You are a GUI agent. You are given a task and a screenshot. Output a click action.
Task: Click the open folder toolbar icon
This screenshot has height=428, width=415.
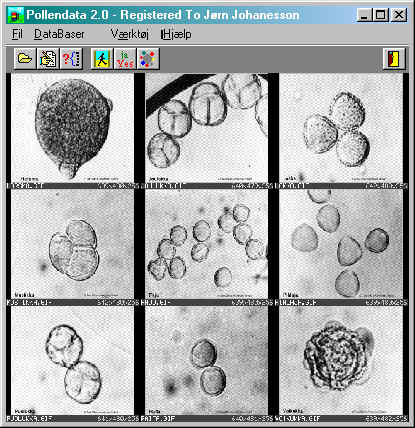point(25,59)
